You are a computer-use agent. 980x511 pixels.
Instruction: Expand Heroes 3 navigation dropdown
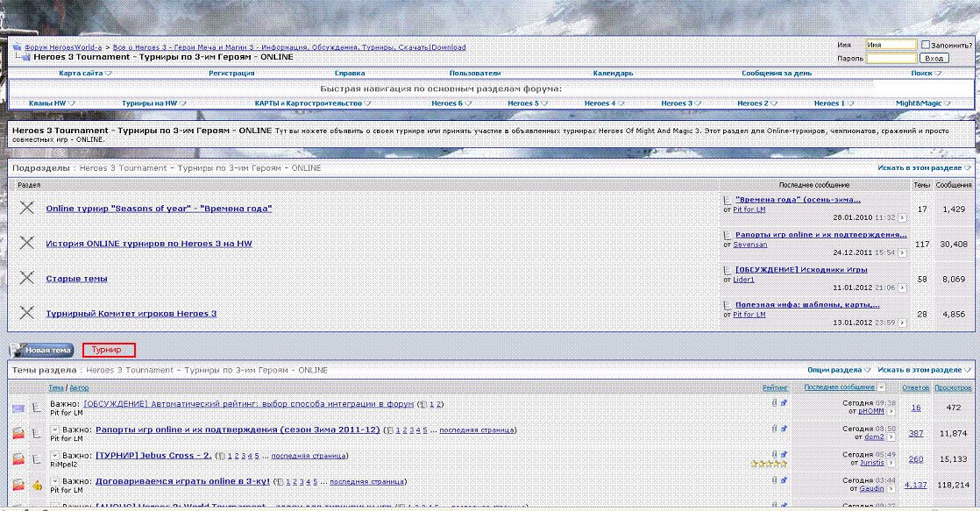681,103
